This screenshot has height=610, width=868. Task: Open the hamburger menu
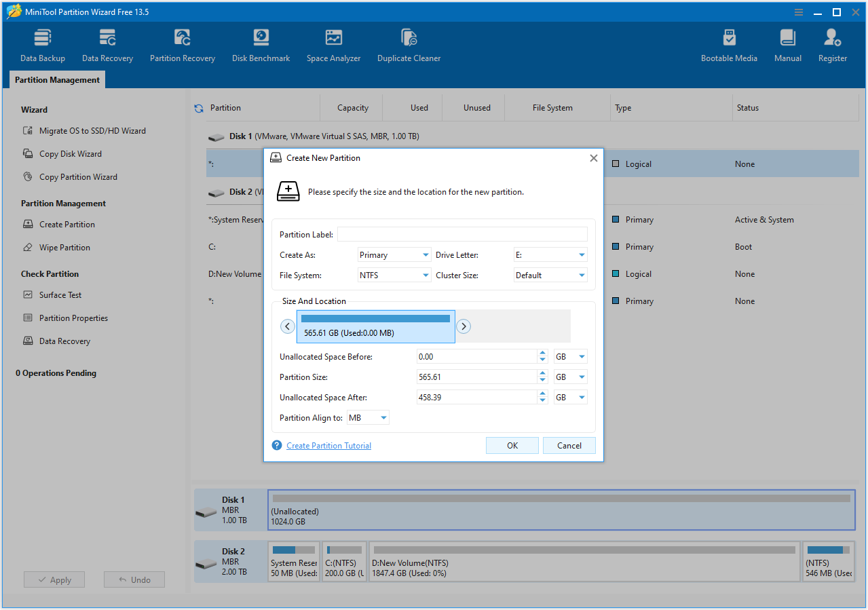pos(797,12)
